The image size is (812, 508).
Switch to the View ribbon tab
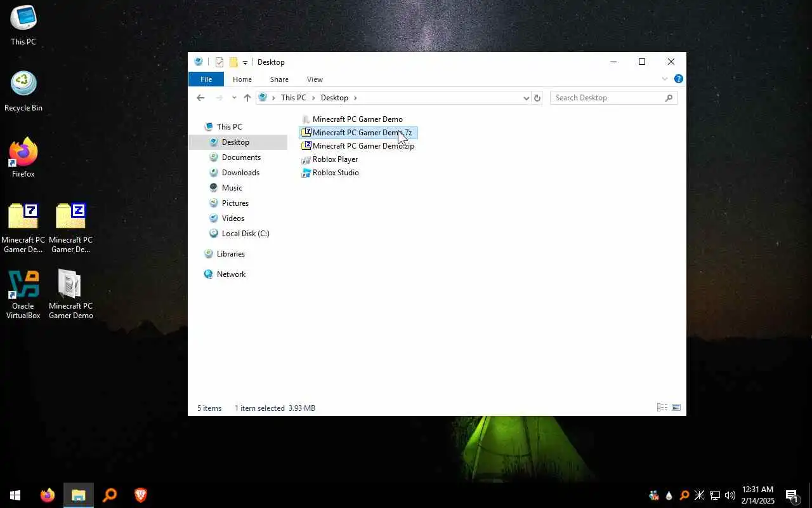coord(315,79)
